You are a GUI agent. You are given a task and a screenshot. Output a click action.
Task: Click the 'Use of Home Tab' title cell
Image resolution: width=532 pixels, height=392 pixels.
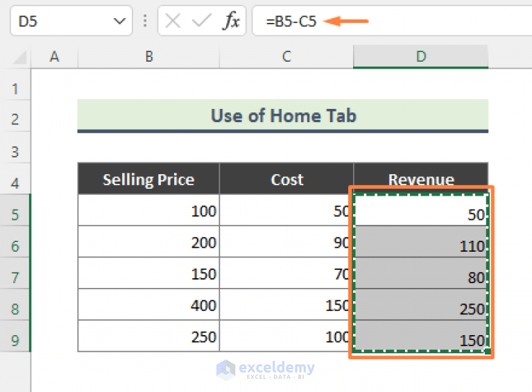pyautogui.click(x=283, y=115)
